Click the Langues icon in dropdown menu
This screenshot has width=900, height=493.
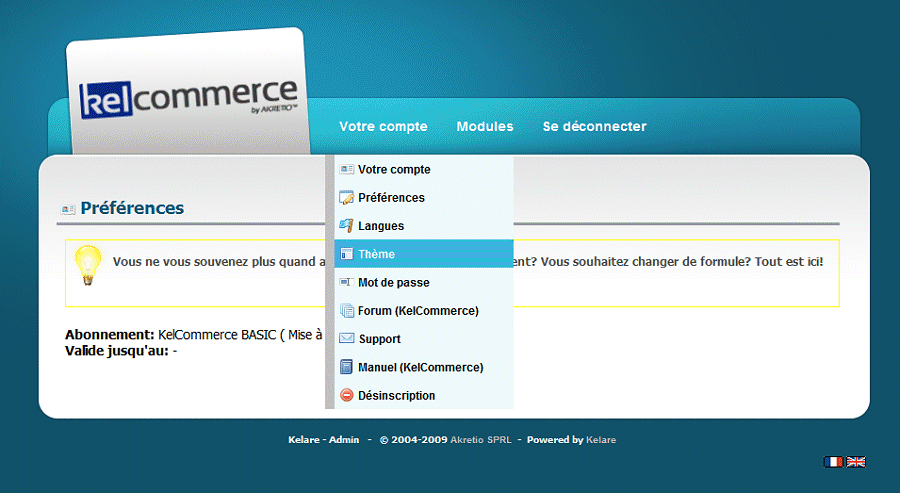[x=347, y=226]
